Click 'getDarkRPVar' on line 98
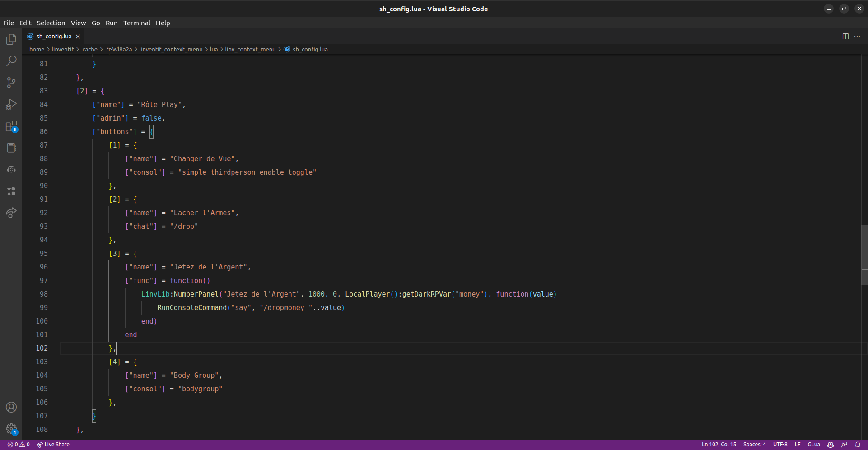 [426, 294]
